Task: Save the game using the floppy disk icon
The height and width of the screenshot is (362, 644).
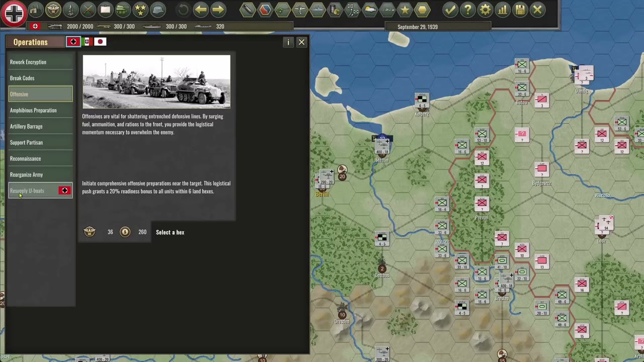Action: coord(520,10)
